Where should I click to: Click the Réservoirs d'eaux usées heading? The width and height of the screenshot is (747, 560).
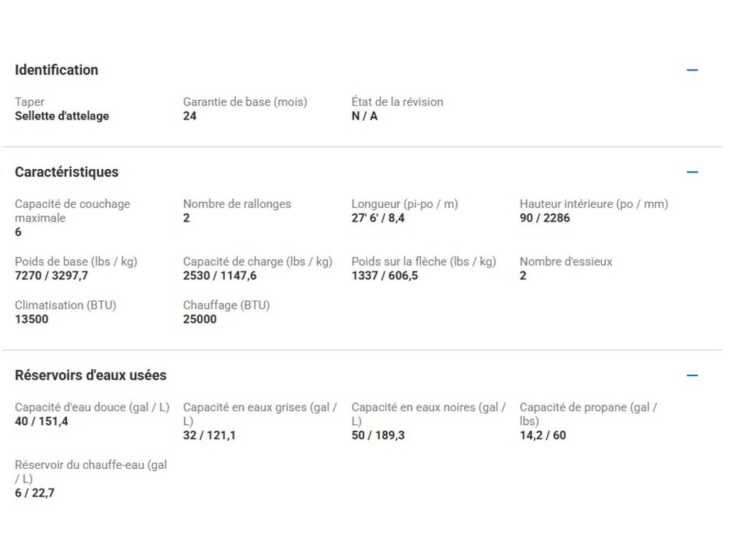[x=90, y=376]
